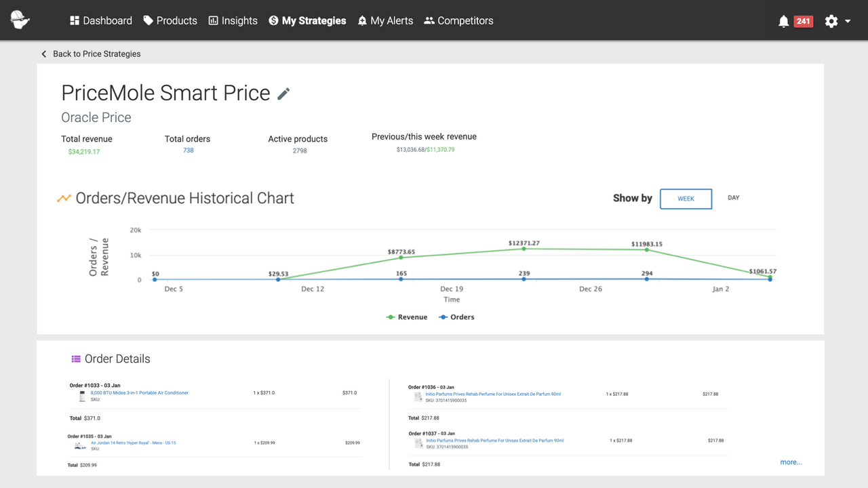The height and width of the screenshot is (488, 868).
Task: Click the $12371.27 revenue data point
Action: click(523, 249)
